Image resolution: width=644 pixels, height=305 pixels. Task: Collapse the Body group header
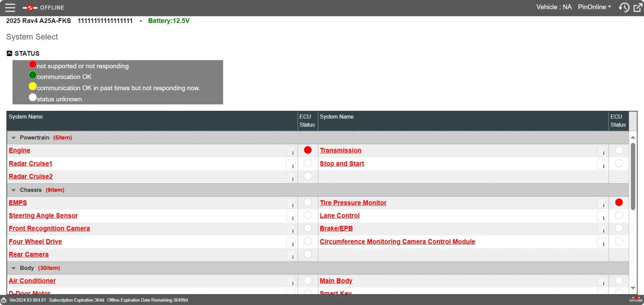point(14,268)
